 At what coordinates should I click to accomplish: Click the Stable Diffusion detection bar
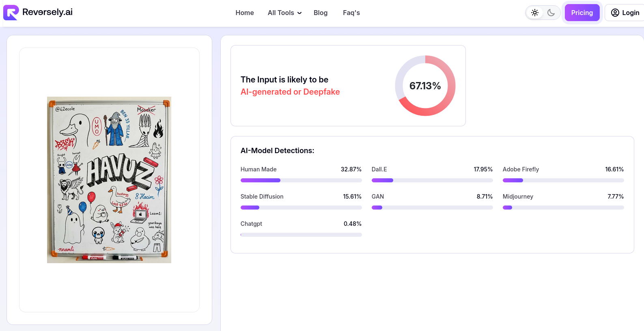tap(301, 208)
